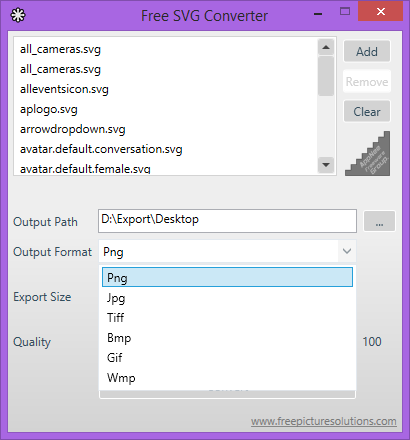The width and height of the screenshot is (410, 440).
Task: Select Wmp in the dropdown list
Action: 227,378
